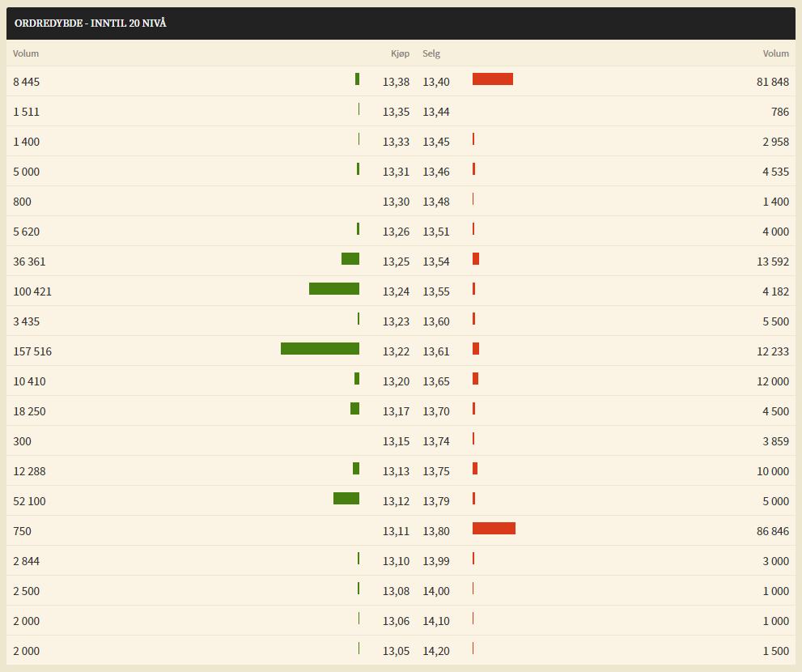The image size is (802, 672).
Task: Select sell volume 2 958
Action: 776,142
